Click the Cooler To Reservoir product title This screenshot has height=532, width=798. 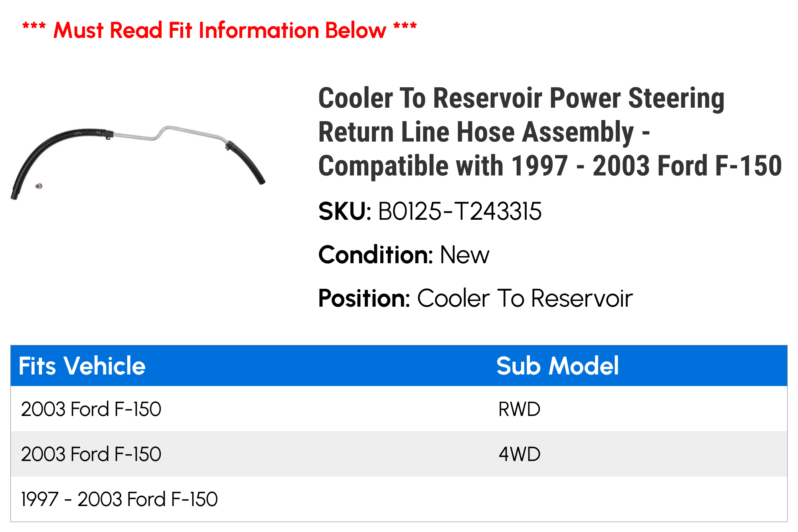(550, 132)
